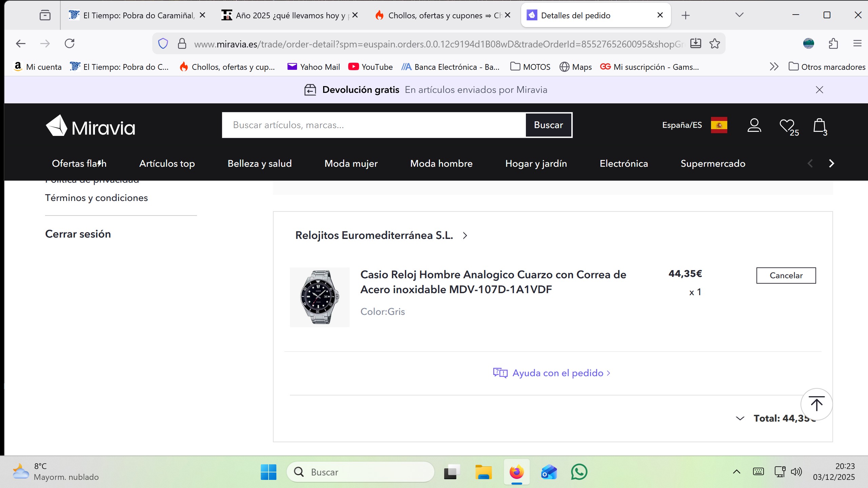Screen dimensions: 868x488
Task: Click Cerrar sesión in the sidebar
Action: point(78,234)
